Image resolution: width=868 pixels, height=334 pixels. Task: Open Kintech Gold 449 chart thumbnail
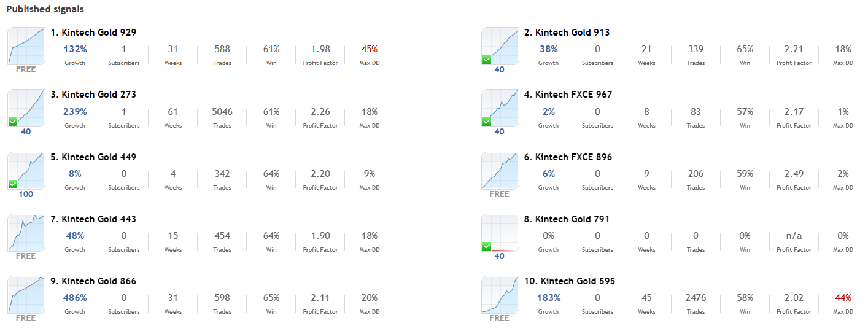pos(26,170)
